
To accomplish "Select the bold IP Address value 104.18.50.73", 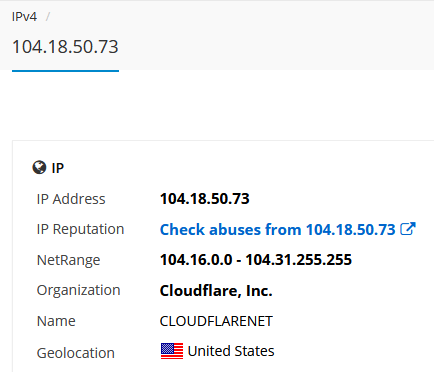I will pyautogui.click(x=205, y=199).
